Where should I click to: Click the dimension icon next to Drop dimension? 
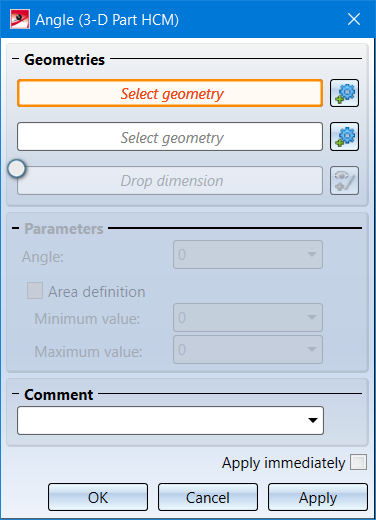(x=344, y=181)
